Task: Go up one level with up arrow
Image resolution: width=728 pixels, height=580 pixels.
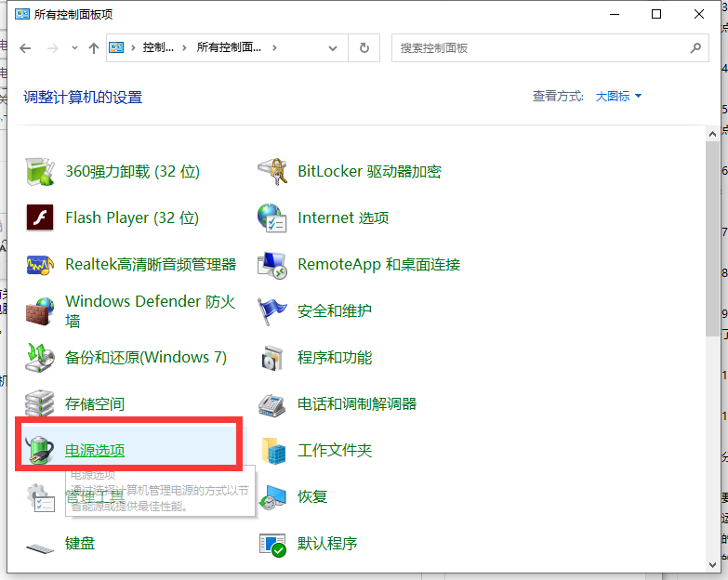Action: [x=94, y=47]
